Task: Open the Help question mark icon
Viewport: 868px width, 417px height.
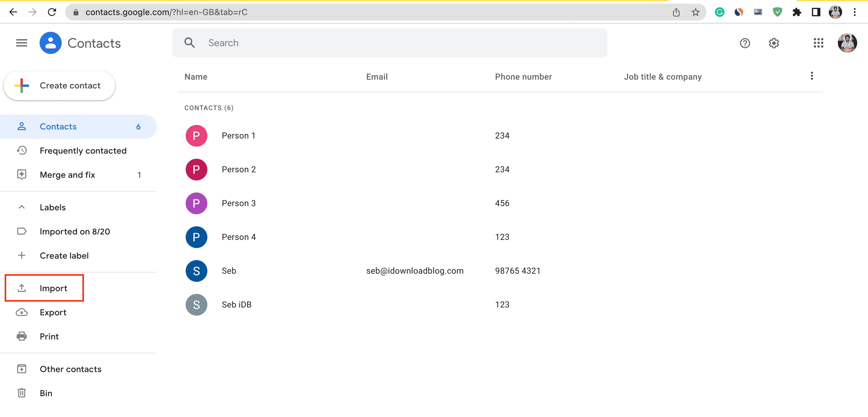Action: 745,43
